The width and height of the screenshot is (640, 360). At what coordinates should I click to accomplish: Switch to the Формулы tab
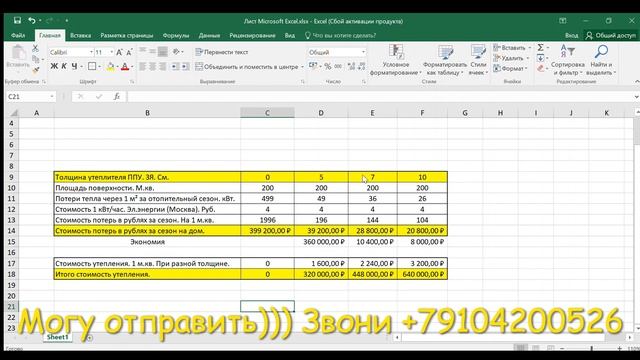(x=176, y=36)
